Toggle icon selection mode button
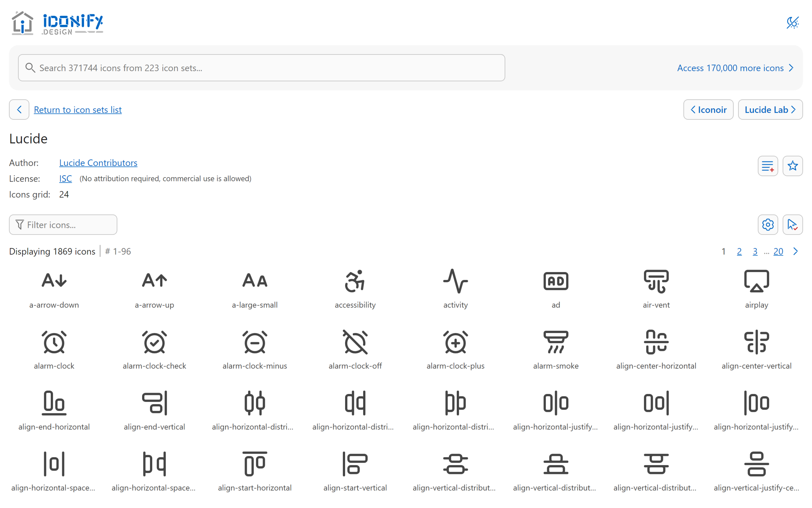The height and width of the screenshot is (508, 812). point(793,224)
